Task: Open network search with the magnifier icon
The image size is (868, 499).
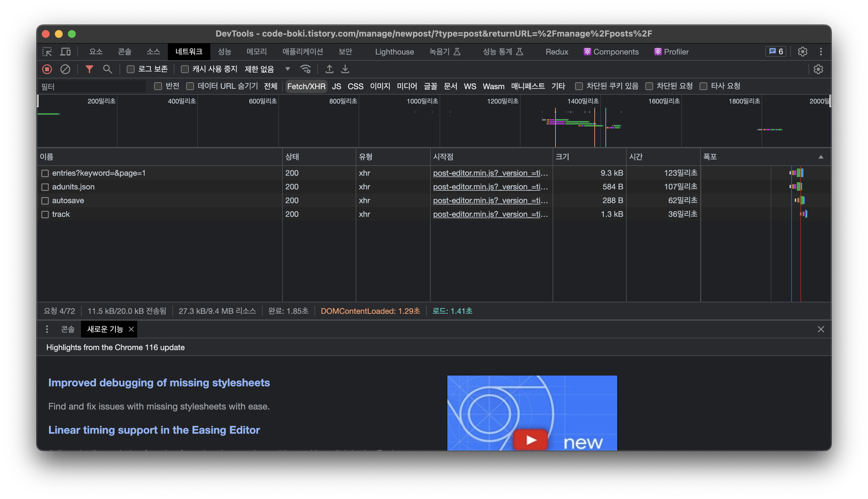Action: (107, 69)
